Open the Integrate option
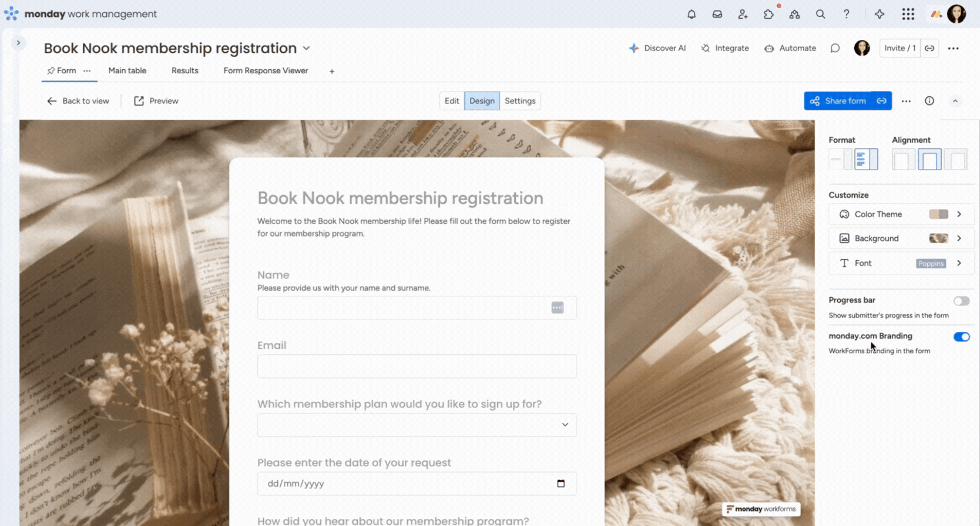 click(x=725, y=48)
